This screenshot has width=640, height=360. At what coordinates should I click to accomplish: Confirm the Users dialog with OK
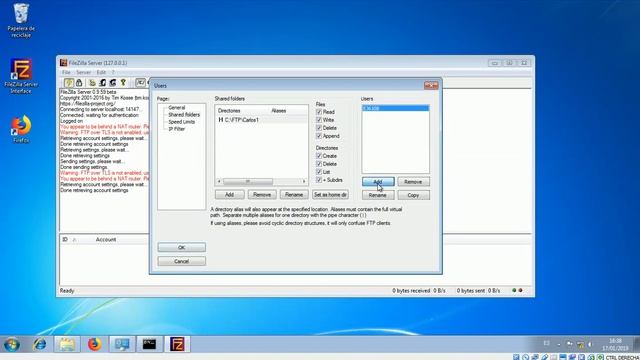pyautogui.click(x=182, y=247)
